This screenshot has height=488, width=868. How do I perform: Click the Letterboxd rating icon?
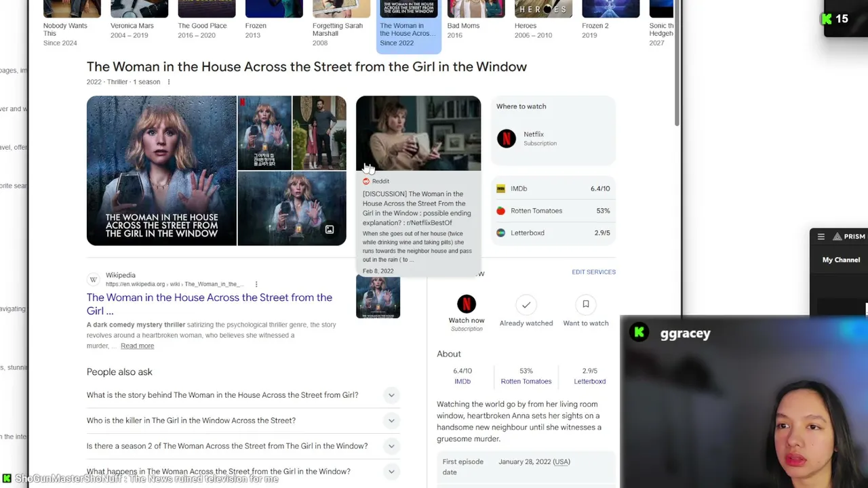501,233
